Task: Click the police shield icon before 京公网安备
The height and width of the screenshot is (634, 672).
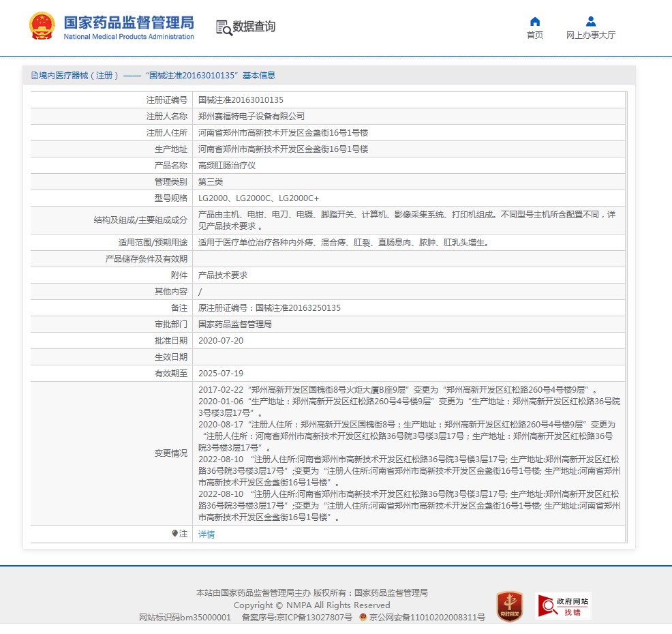Action: pos(363,617)
